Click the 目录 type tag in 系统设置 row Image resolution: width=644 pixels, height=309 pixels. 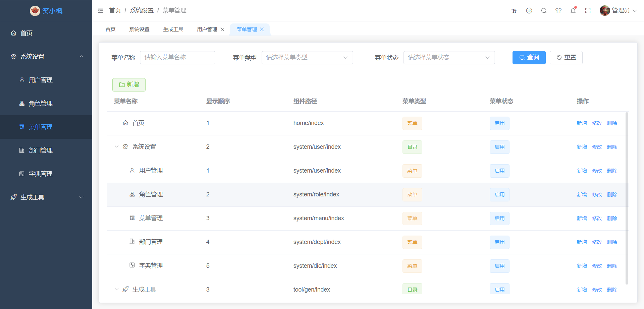pos(412,147)
